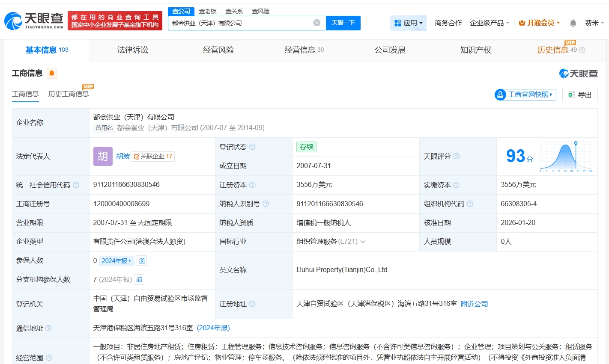This screenshot has width=609, height=364.
Task: Switch to the 法律诉讼 tab
Action: 133,50
